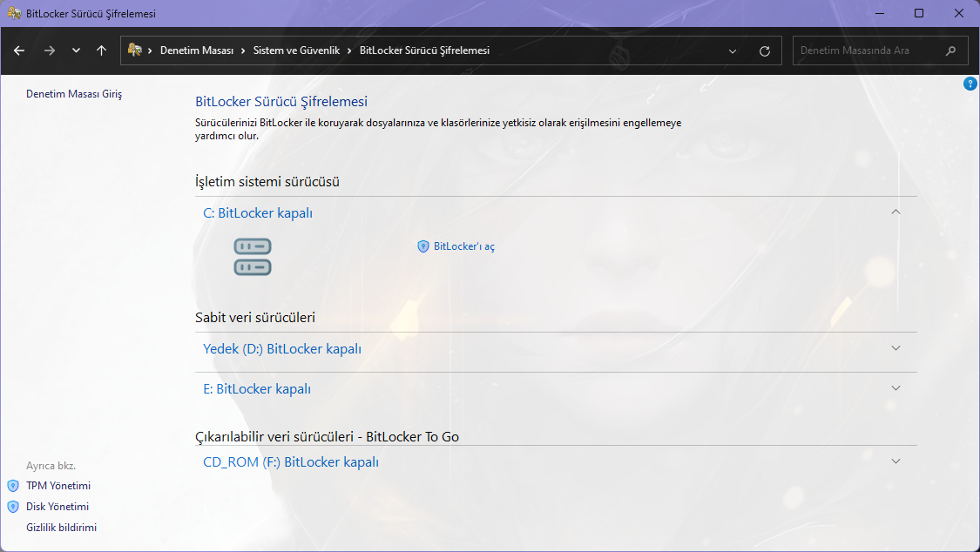Open Gizlilik bildirimi link
Screen dimensions: 980x552
61,528
